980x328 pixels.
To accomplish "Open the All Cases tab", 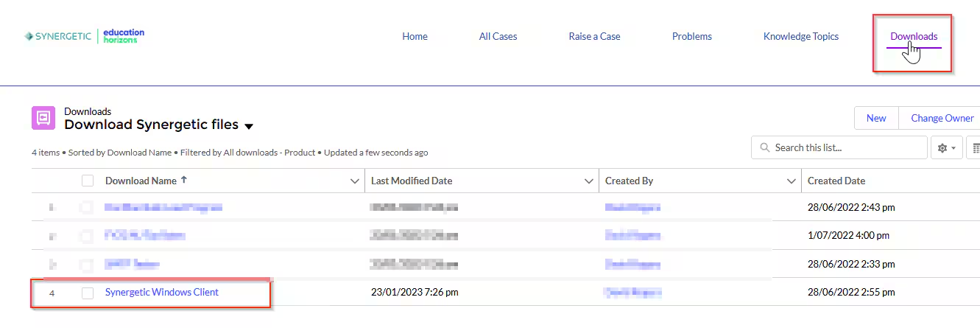I will (498, 36).
